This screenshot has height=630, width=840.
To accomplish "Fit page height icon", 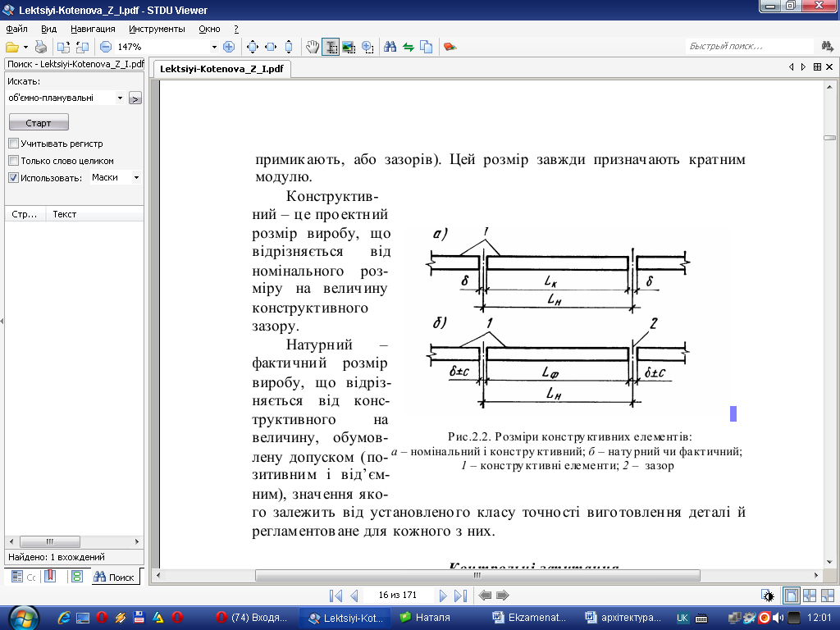I will click(x=289, y=47).
